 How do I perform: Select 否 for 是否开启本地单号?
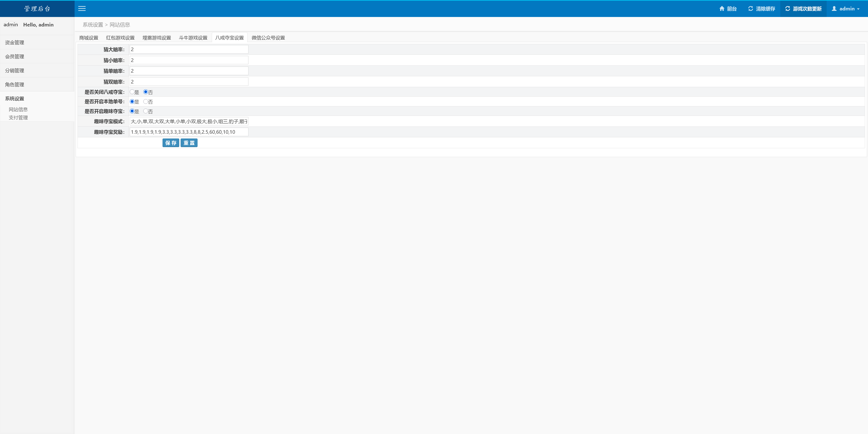tap(146, 102)
